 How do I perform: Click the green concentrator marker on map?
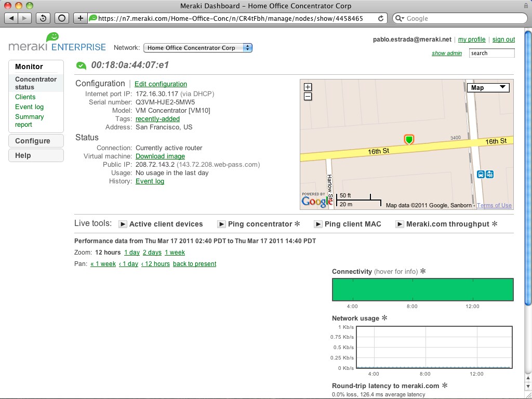pos(409,139)
